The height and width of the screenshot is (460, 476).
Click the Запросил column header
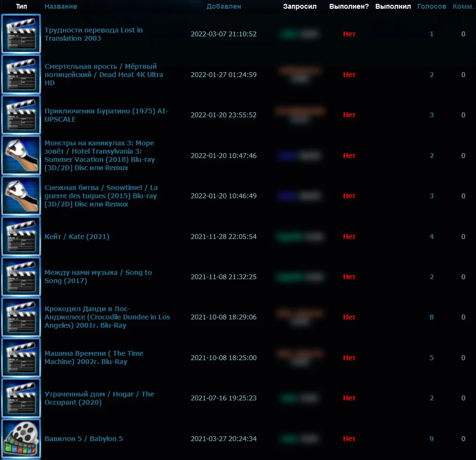point(300,6)
